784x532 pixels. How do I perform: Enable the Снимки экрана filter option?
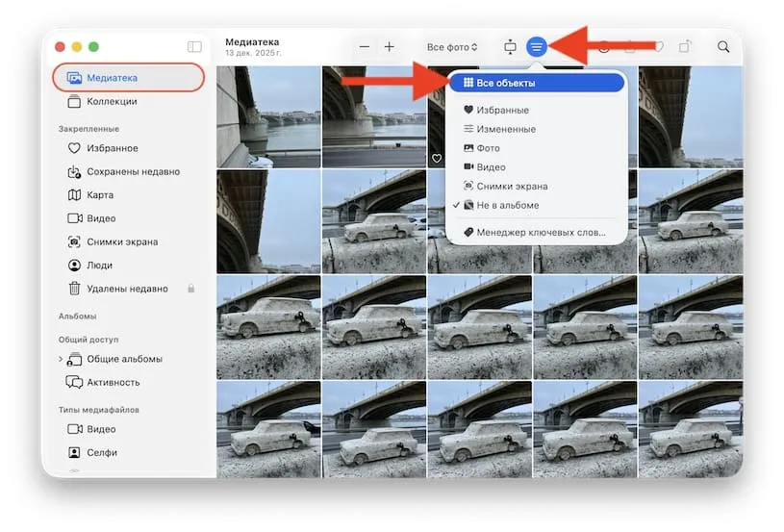point(512,187)
